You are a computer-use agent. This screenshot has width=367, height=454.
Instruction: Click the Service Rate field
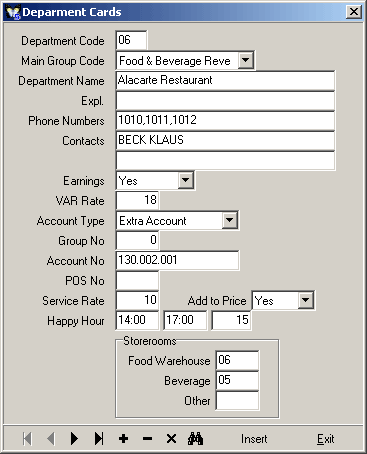[x=137, y=300]
